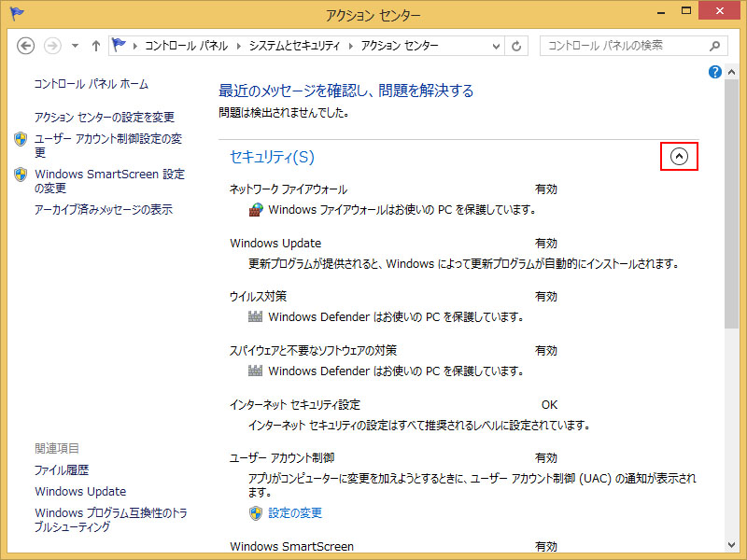Click the Forward navigation arrow
The height and width of the screenshot is (560, 747).
point(52,46)
